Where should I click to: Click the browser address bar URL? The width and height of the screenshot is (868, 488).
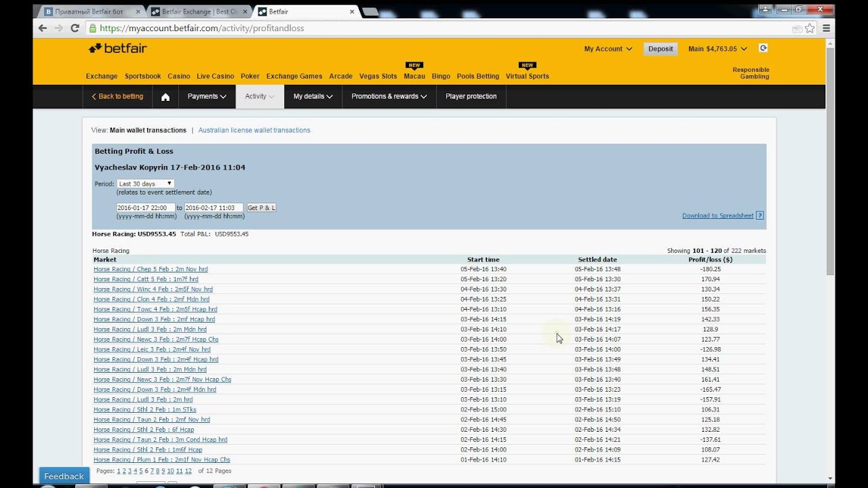201,28
